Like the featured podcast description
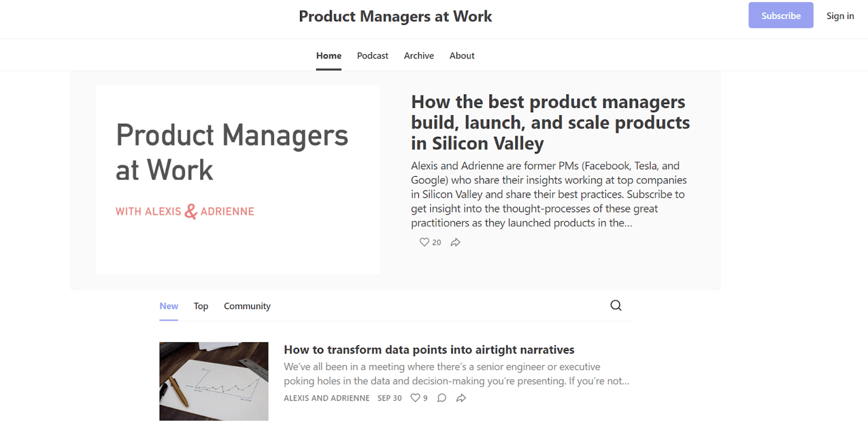Screen dimensions: 868x435 point(424,242)
